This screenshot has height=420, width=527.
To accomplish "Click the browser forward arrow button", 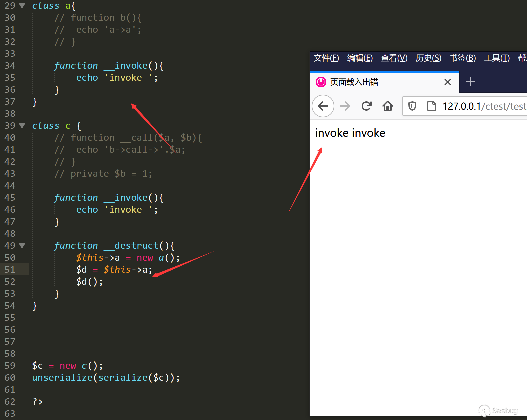I will point(345,106).
